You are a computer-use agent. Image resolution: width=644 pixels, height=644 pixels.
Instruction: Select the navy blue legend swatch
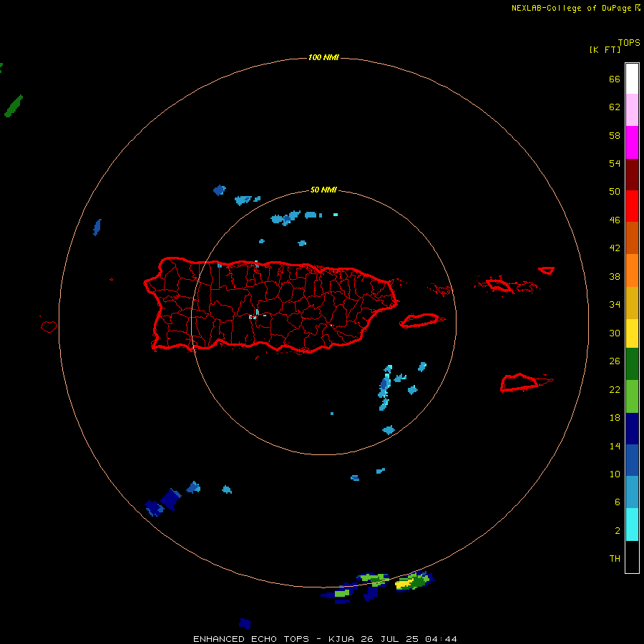click(632, 429)
